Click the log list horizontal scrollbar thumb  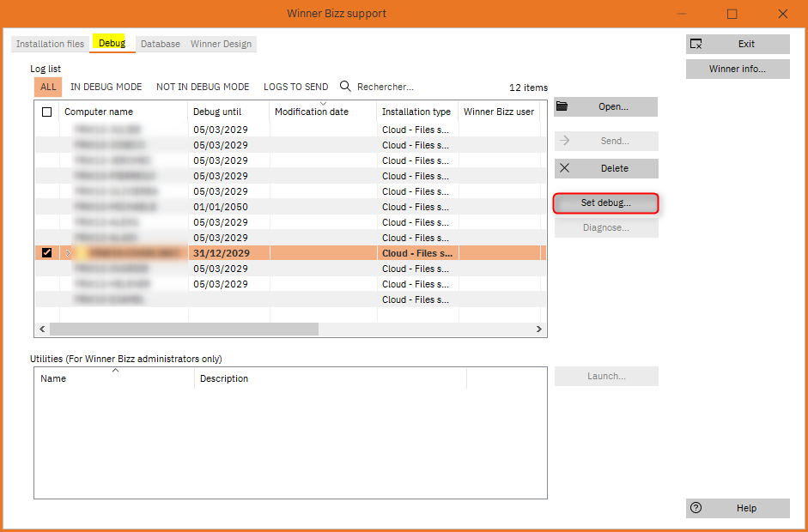tap(184, 329)
